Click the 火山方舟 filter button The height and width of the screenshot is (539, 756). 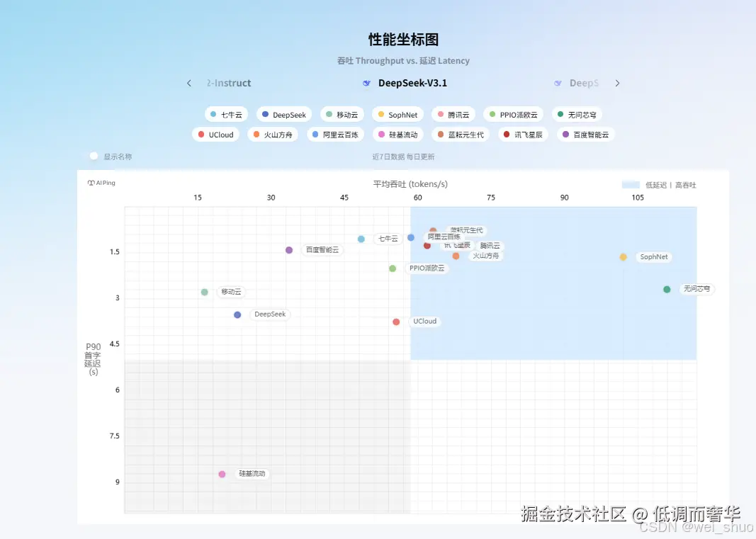[273, 134]
